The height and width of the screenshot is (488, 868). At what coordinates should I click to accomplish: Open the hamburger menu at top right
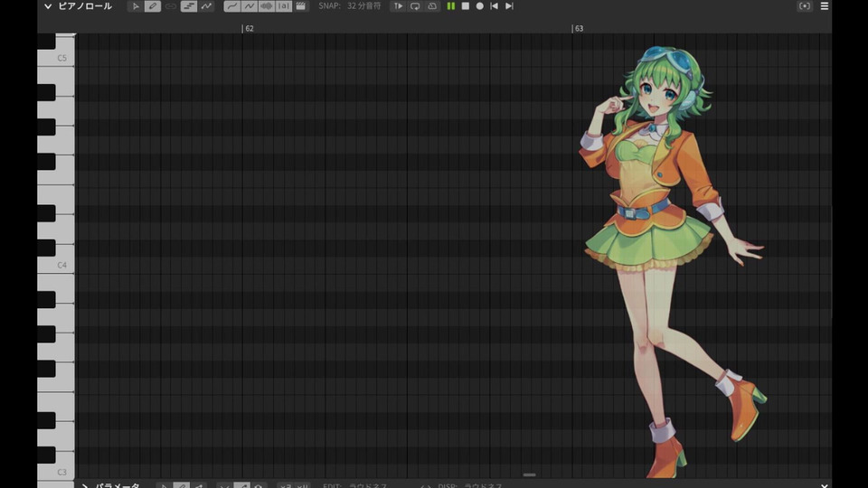coord(824,6)
